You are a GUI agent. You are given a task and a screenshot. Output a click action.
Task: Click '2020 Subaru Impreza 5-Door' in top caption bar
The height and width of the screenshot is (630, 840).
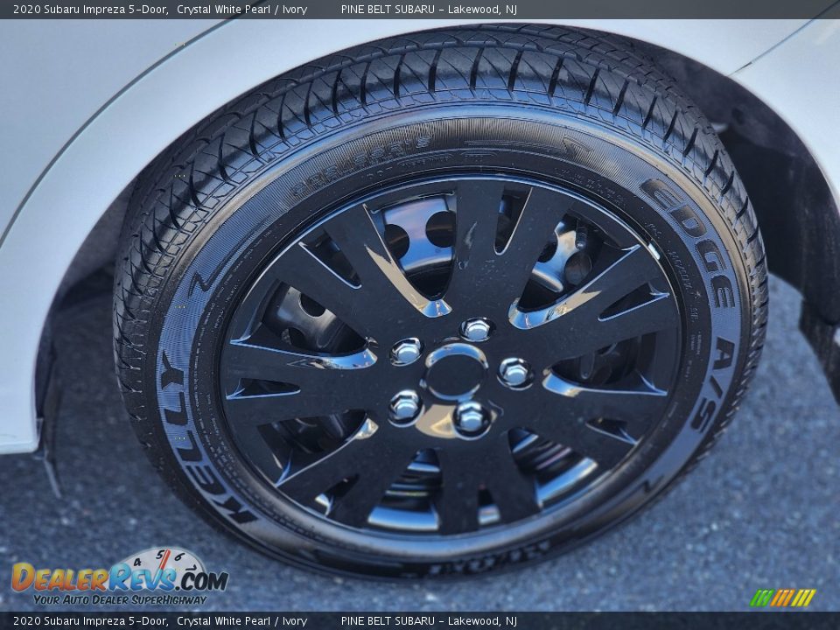[90, 9]
